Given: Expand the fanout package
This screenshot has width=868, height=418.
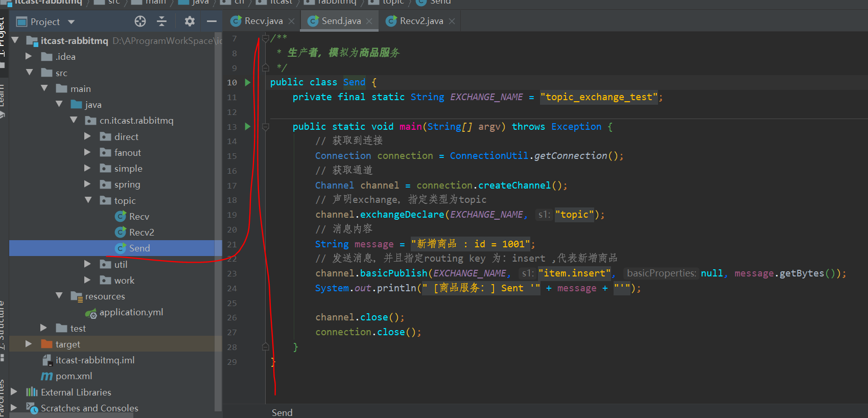Looking at the screenshot, I should pos(87,152).
